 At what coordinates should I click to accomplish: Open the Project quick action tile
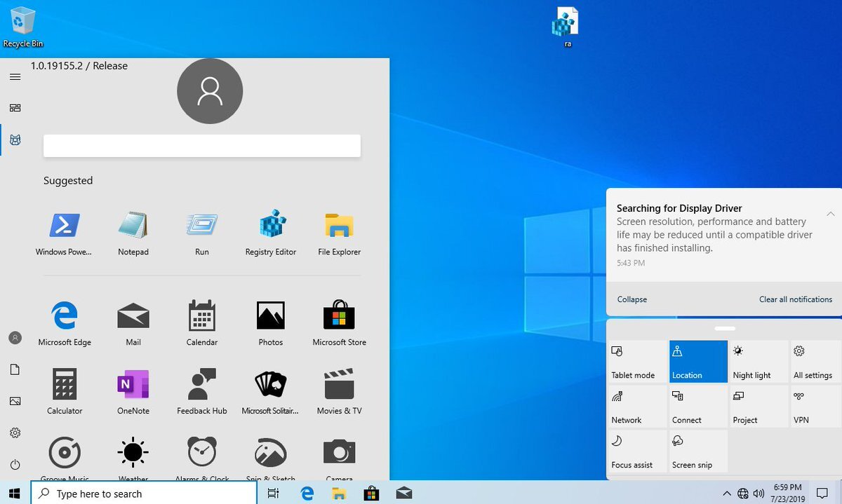click(x=759, y=407)
